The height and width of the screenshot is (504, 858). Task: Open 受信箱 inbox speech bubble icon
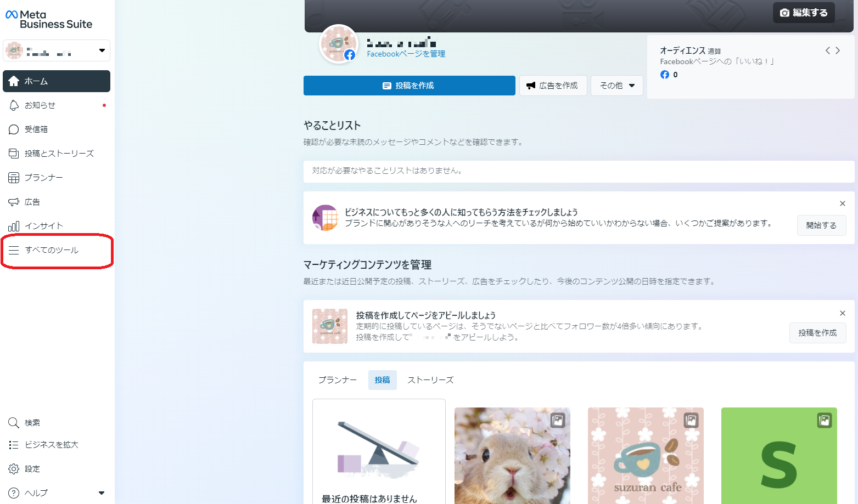14,129
